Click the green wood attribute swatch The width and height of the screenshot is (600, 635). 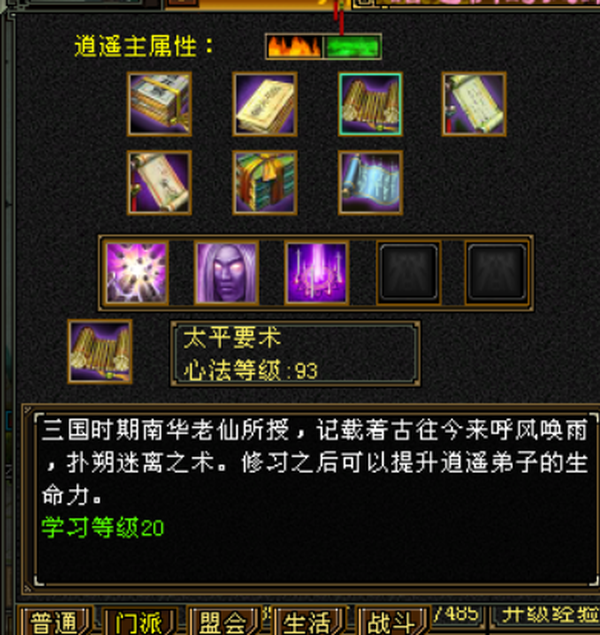point(353,47)
